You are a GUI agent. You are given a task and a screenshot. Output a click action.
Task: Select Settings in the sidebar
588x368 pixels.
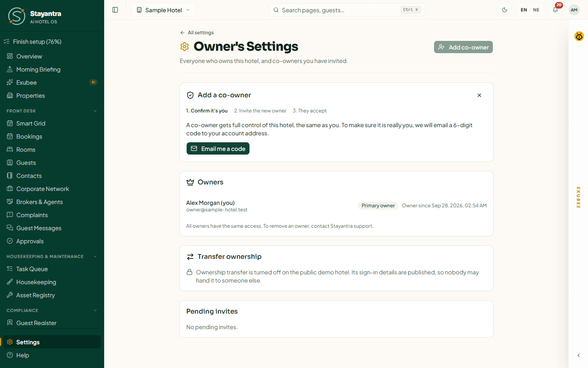pyautogui.click(x=52, y=342)
